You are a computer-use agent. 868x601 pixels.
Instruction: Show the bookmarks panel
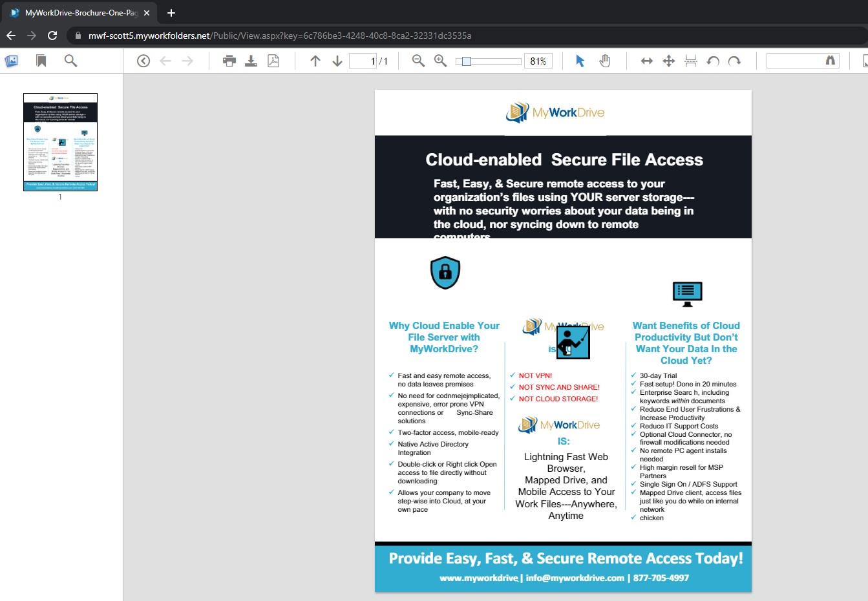41,61
